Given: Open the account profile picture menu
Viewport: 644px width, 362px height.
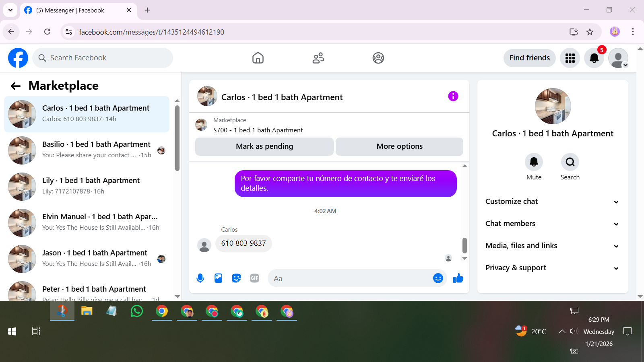Looking at the screenshot, I should click(618, 58).
